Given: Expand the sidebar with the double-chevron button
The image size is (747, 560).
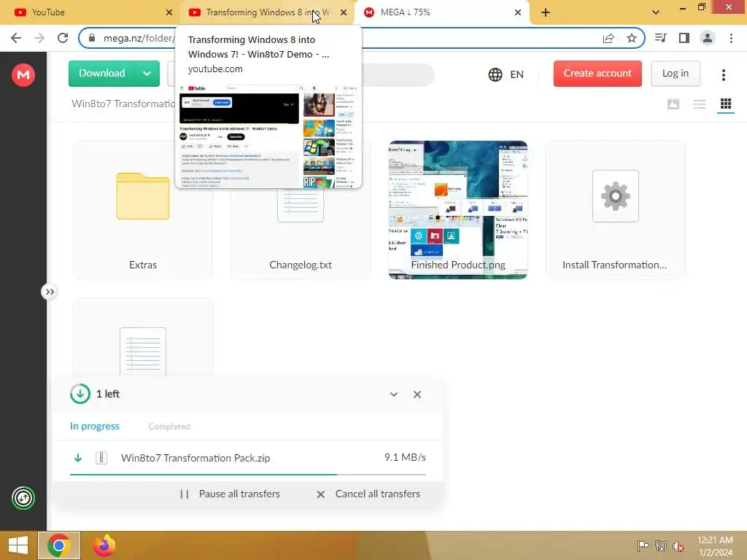Looking at the screenshot, I should (x=50, y=292).
